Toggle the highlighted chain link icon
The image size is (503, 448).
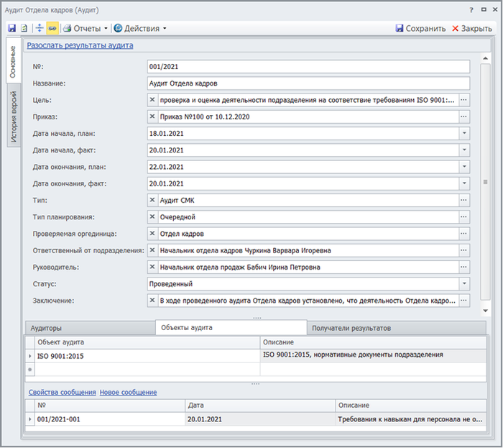(x=52, y=29)
